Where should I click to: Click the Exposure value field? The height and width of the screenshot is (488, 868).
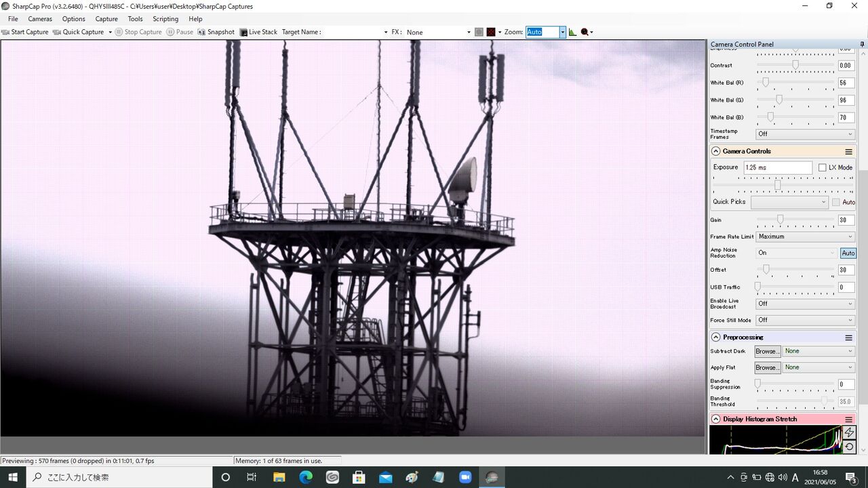point(778,167)
